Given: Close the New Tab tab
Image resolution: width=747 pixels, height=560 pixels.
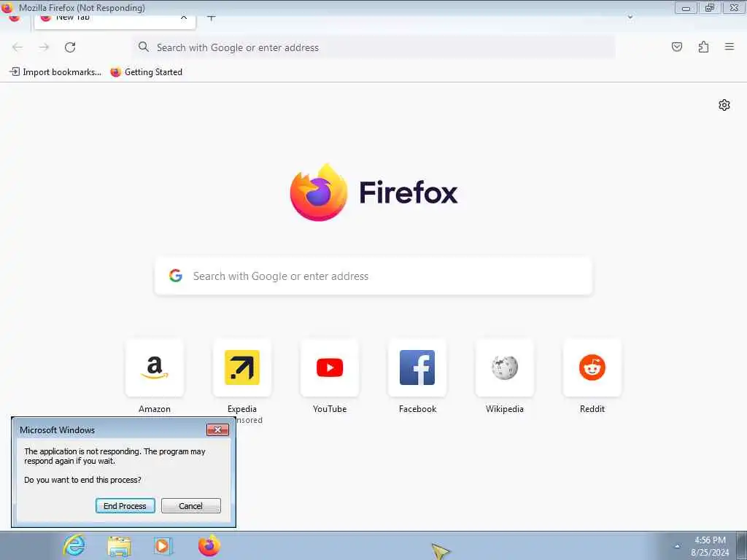Looking at the screenshot, I should [184, 18].
